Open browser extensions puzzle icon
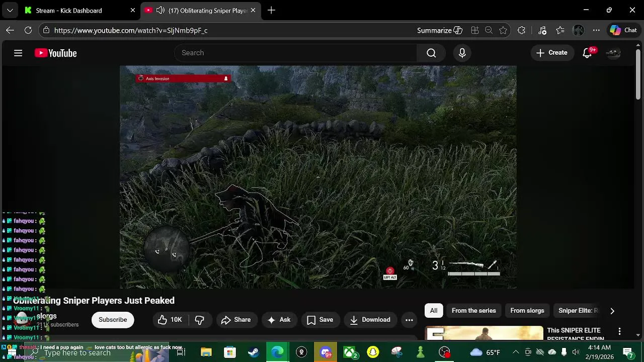This screenshot has width=644, height=362. [521, 30]
